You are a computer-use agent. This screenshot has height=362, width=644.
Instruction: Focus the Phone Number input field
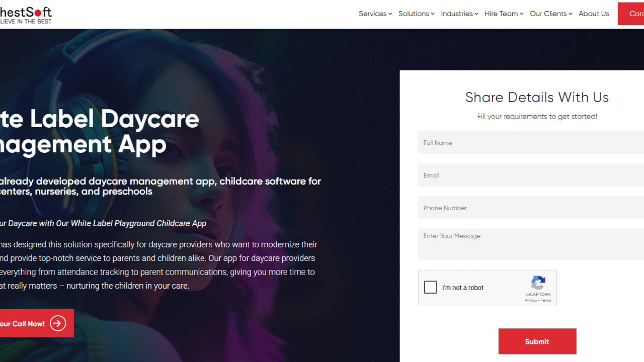(x=531, y=208)
